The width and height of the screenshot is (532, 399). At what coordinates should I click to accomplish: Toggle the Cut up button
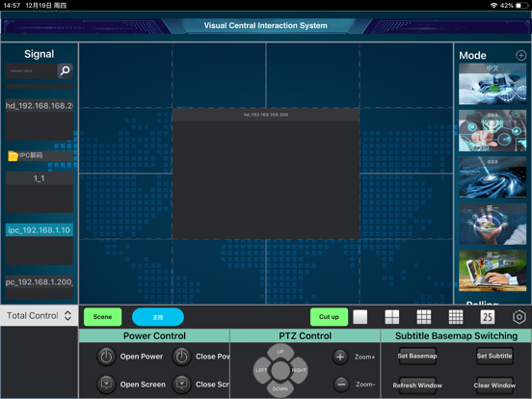329,317
